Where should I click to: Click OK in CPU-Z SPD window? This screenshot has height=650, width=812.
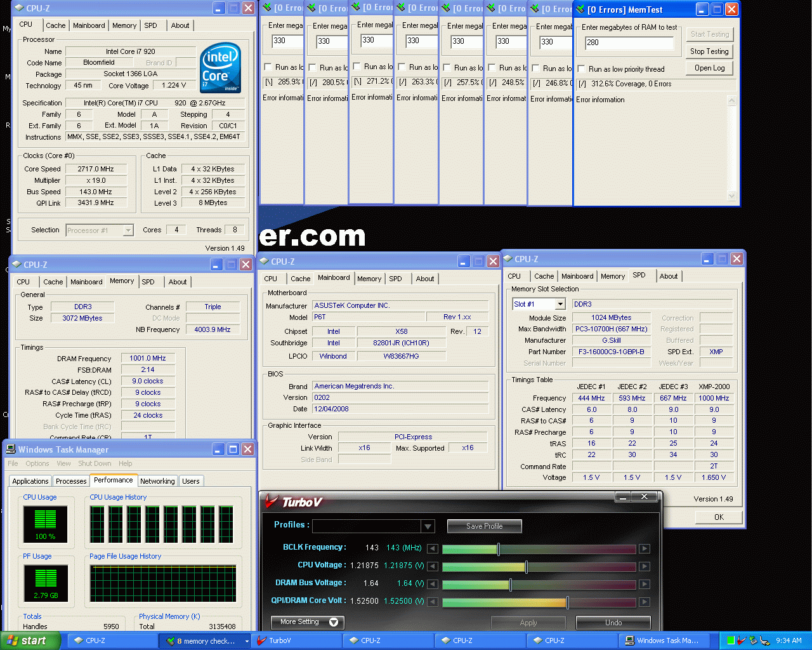tap(719, 517)
